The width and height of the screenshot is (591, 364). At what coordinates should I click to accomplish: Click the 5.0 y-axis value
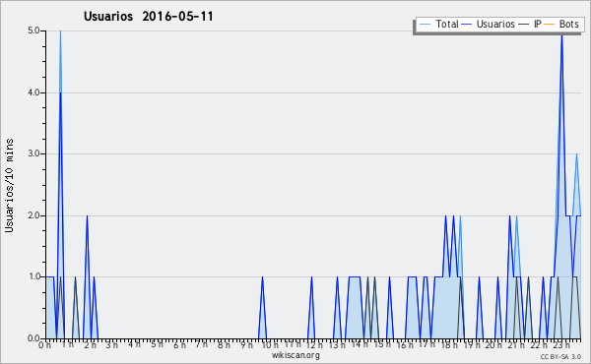coord(33,30)
